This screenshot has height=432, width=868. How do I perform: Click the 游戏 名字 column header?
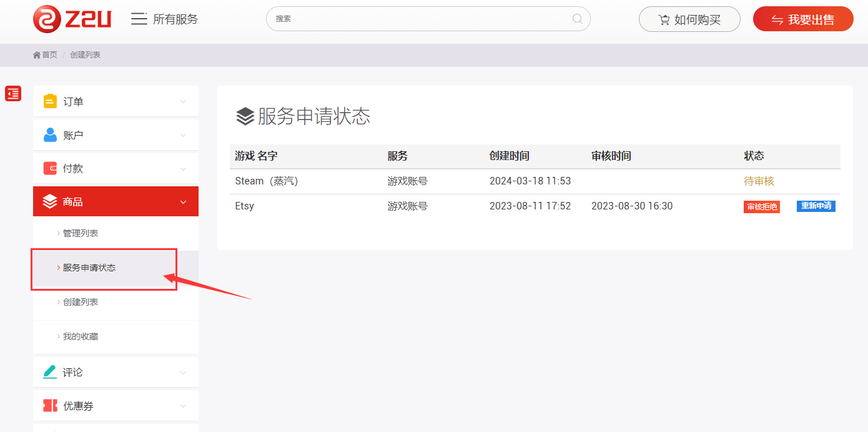(256, 156)
